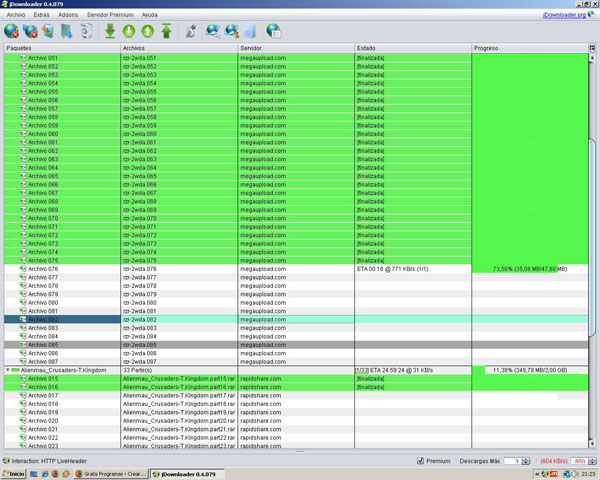Toggle the Premium checkbox
The image size is (600, 480).
420,461
